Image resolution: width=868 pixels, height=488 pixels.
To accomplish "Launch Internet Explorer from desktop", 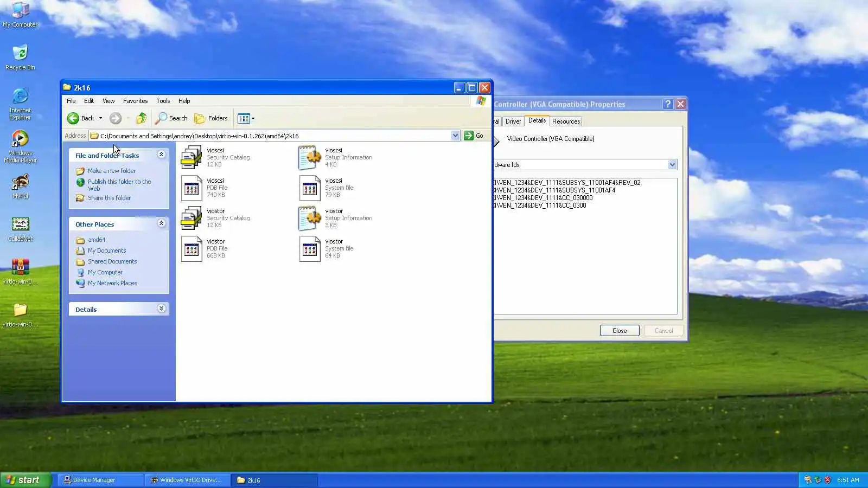I will [20, 104].
